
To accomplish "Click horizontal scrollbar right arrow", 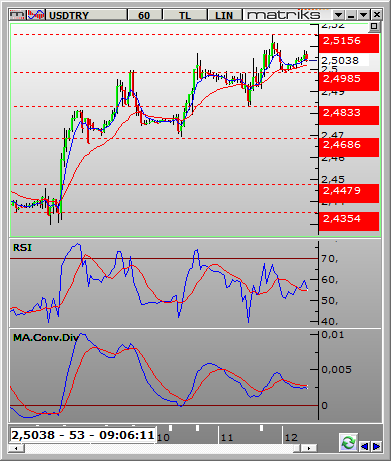I will 309,449.
